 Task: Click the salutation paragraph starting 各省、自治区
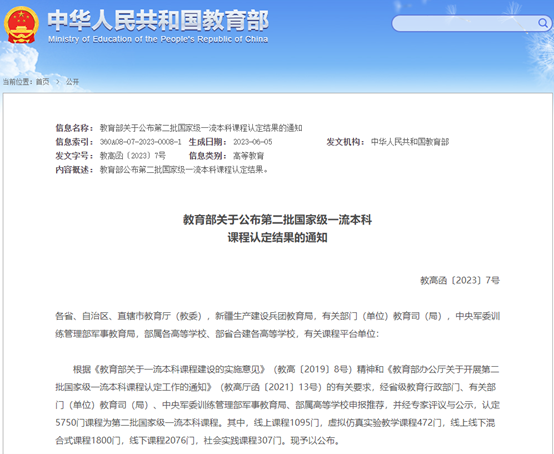[x=277, y=325]
